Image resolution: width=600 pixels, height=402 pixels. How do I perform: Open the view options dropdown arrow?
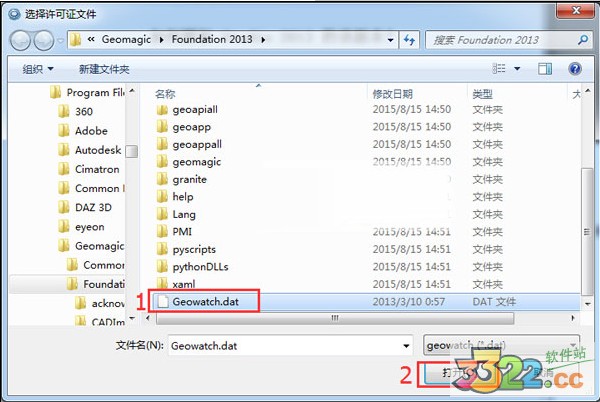pos(517,69)
